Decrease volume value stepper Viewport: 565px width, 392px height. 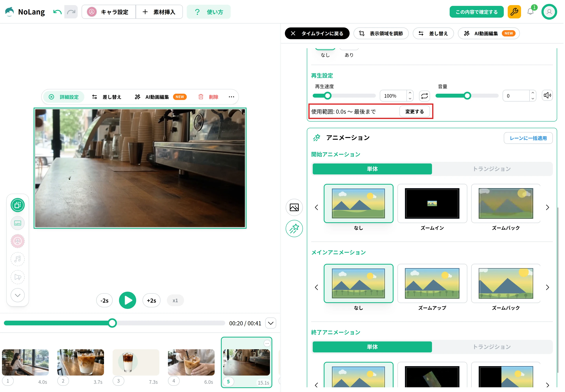tap(533, 99)
